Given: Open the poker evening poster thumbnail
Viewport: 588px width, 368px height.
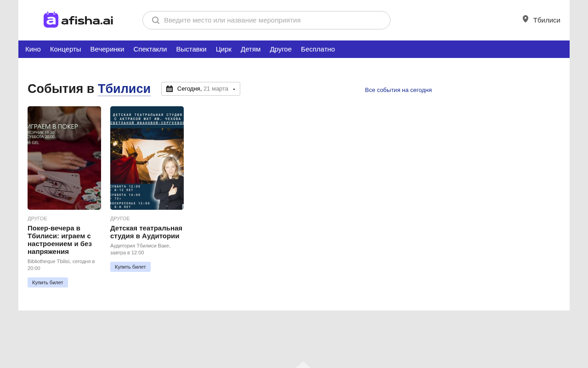Looking at the screenshot, I should (x=64, y=158).
